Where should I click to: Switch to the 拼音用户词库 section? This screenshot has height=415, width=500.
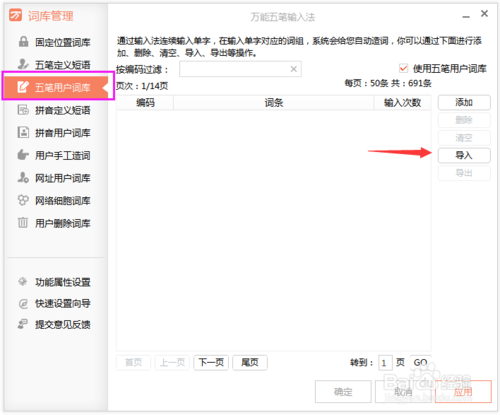tap(55, 133)
